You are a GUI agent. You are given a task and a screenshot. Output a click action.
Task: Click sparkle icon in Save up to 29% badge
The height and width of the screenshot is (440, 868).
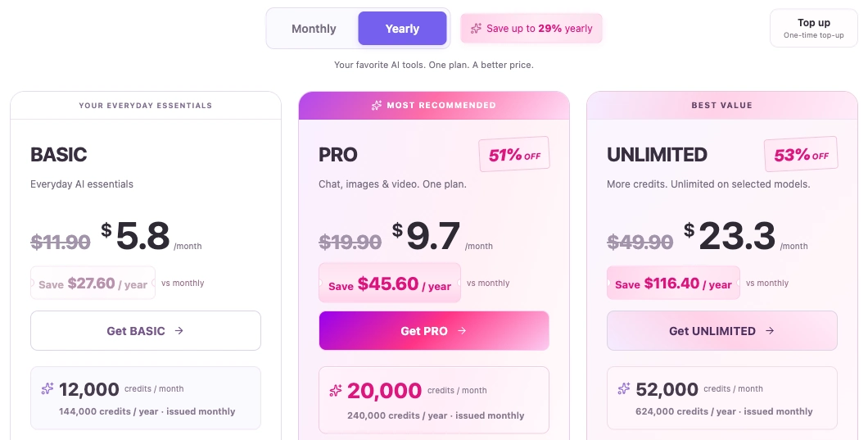click(476, 28)
